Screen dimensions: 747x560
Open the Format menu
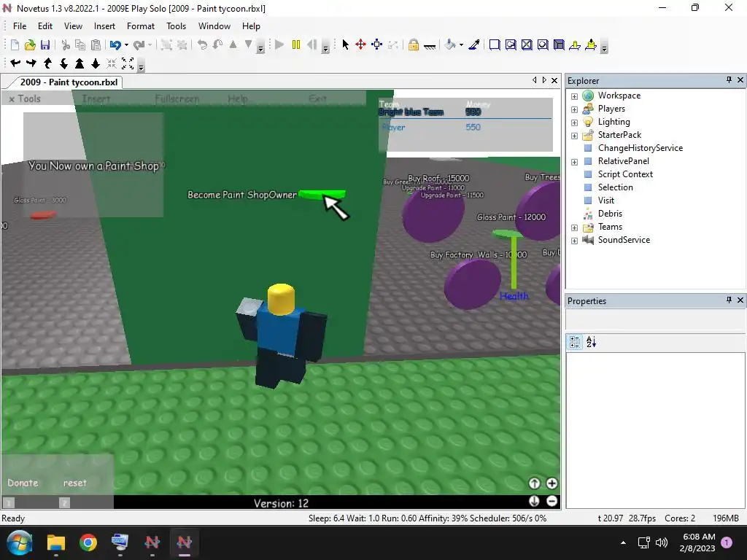click(x=141, y=26)
